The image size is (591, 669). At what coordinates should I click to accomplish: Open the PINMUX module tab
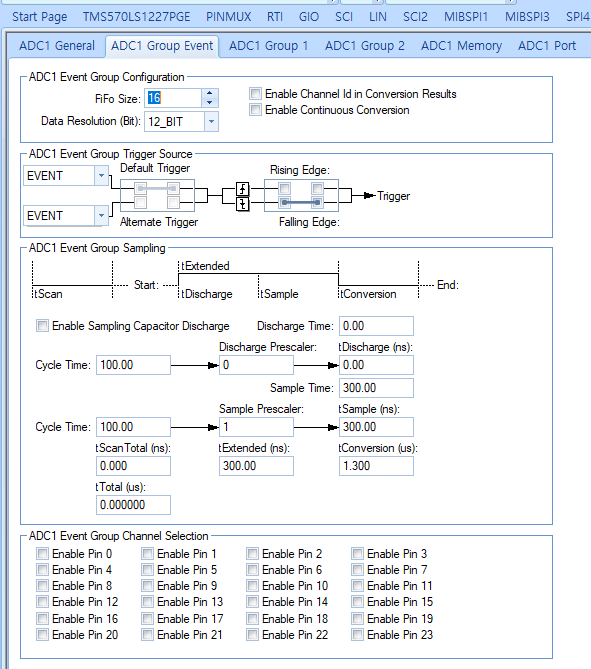229,17
